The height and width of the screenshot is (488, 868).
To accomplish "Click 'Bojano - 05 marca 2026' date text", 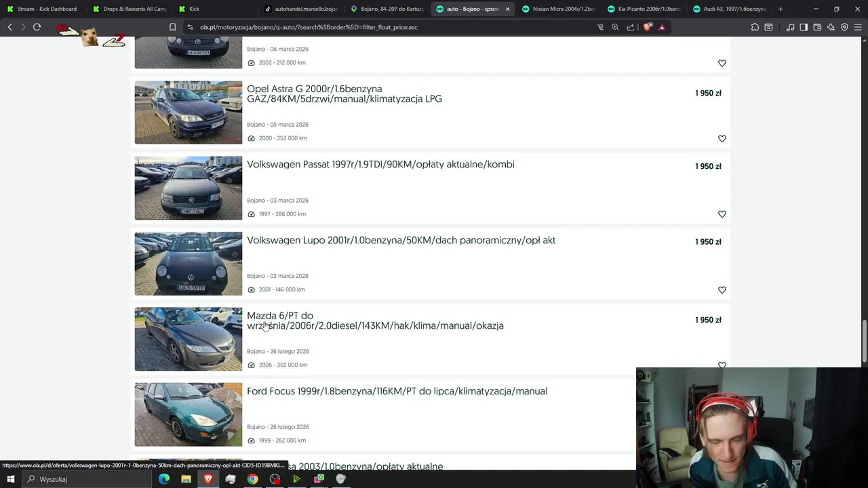I will point(277,125).
